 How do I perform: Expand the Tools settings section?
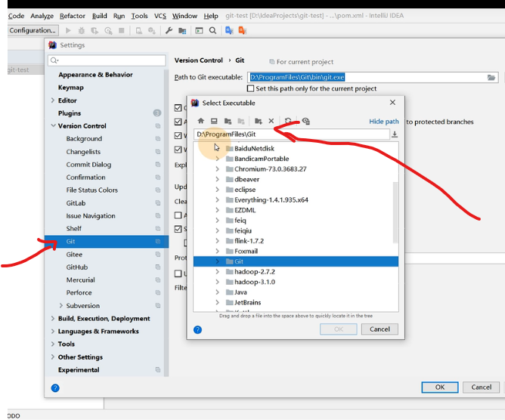(x=53, y=344)
